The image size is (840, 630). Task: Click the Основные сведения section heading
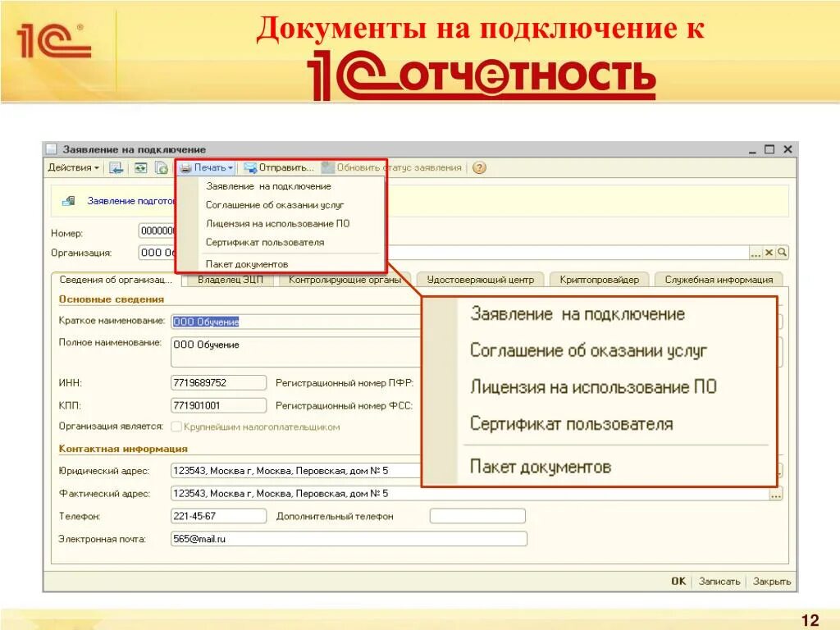point(112,299)
